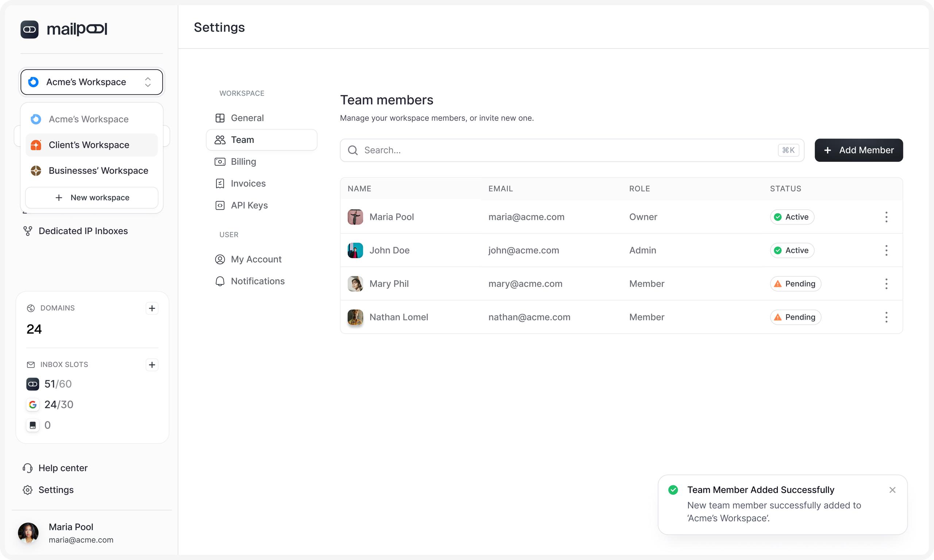Open Dedicated IP Inboxes
The height and width of the screenshot is (560, 934).
[x=83, y=231]
